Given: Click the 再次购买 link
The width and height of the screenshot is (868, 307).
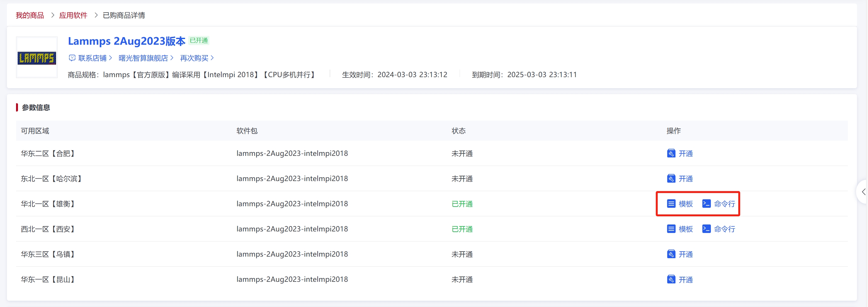Looking at the screenshot, I should click(x=194, y=58).
